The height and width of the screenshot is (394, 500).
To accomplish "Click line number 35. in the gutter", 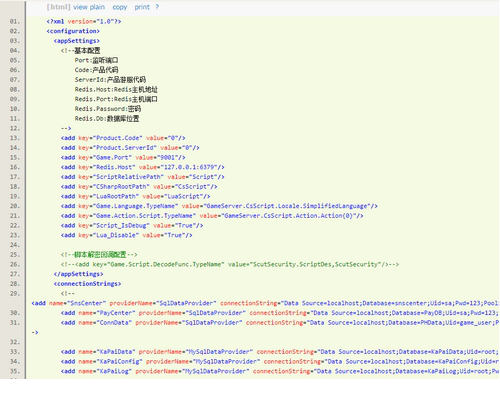I will (x=15, y=371).
